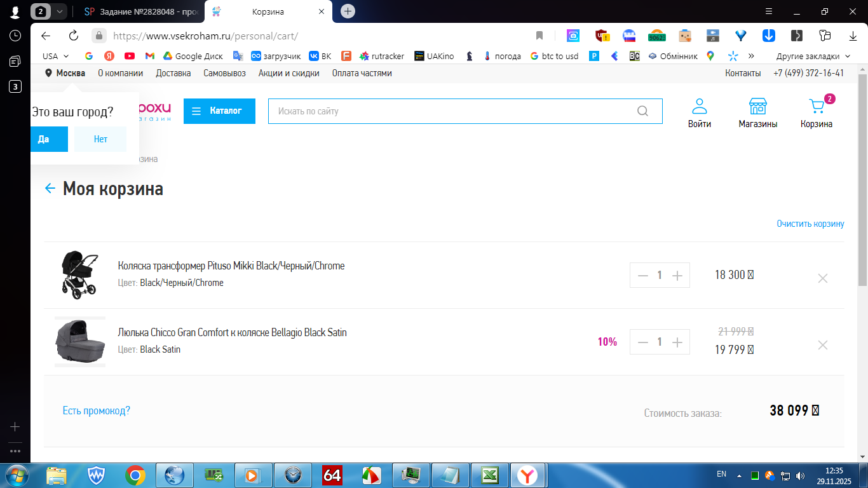Click the volume speaker tray icon

[801, 475]
